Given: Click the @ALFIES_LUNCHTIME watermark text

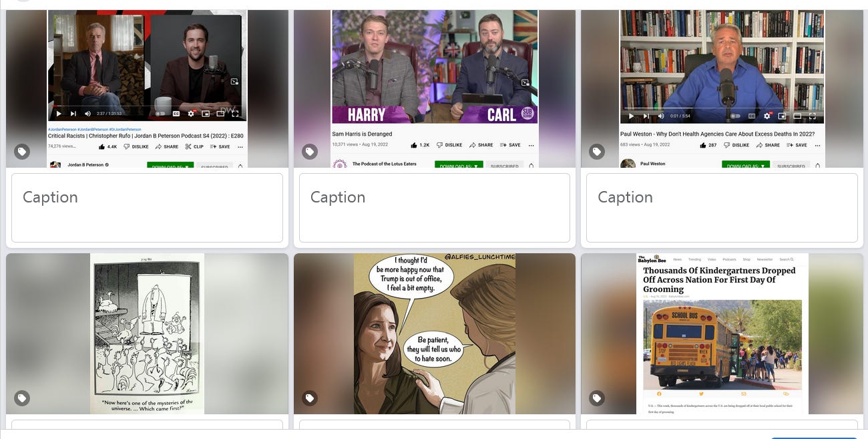Looking at the screenshot, I should point(479,257).
